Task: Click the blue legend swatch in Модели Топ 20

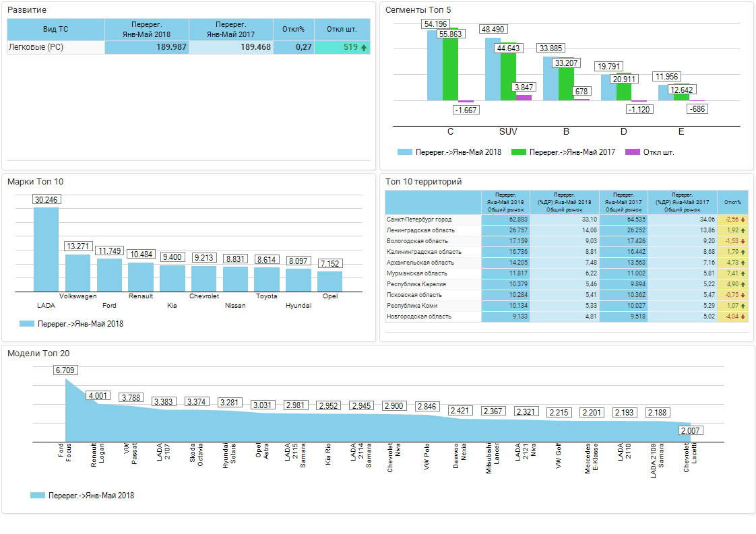Action: tap(38, 496)
